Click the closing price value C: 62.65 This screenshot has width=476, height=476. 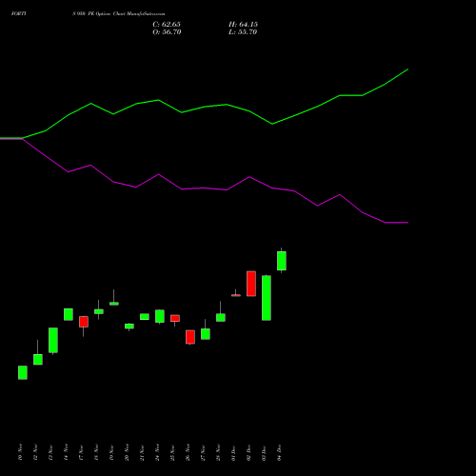coord(167,25)
